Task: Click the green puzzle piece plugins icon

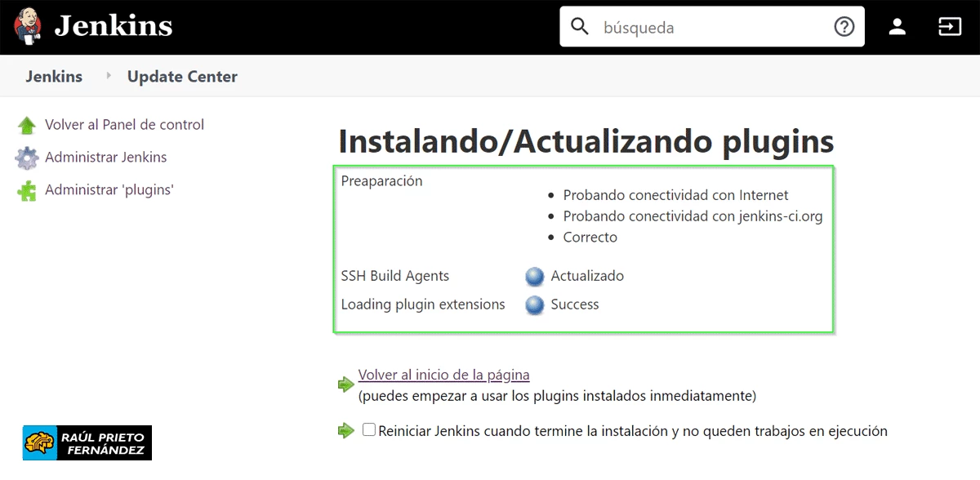Action: coord(27,191)
